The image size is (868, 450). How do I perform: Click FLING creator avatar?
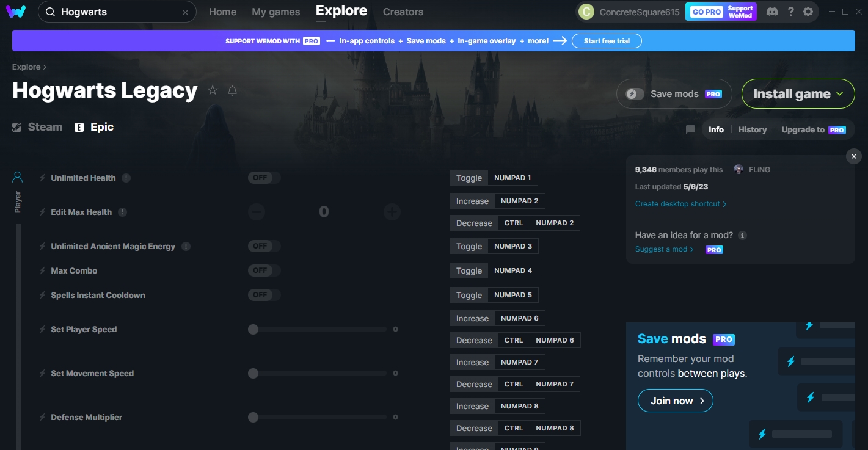click(739, 169)
